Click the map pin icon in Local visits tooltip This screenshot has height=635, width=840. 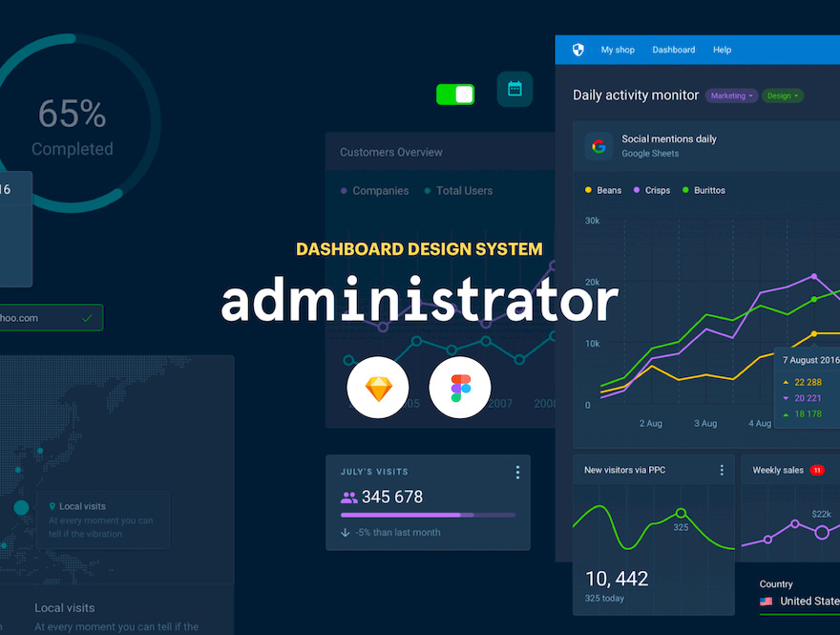tap(52, 506)
